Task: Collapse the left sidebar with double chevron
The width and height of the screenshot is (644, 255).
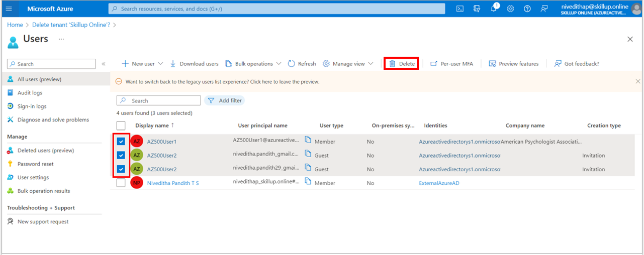Action: click(104, 64)
